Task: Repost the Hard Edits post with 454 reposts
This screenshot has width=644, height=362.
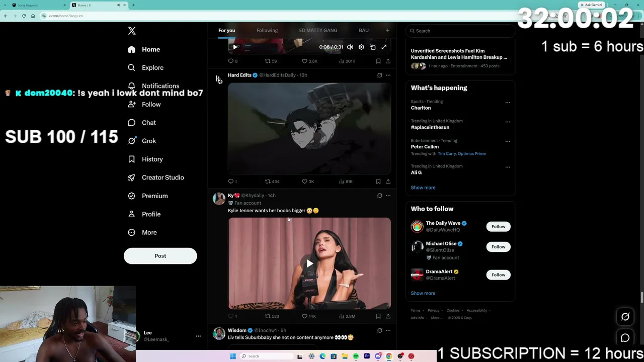Action: [272, 182]
